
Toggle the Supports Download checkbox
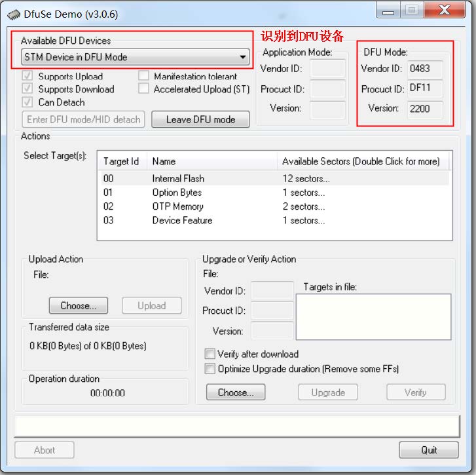(x=27, y=88)
